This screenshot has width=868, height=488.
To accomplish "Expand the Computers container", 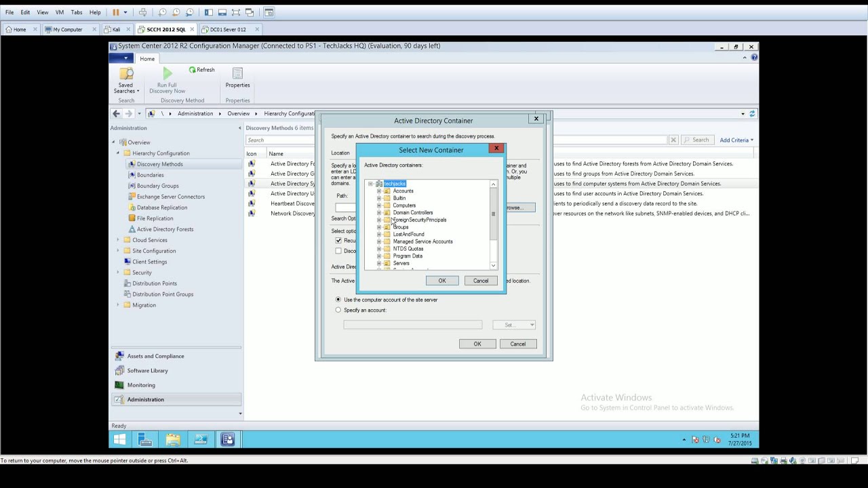I will click(379, 205).
